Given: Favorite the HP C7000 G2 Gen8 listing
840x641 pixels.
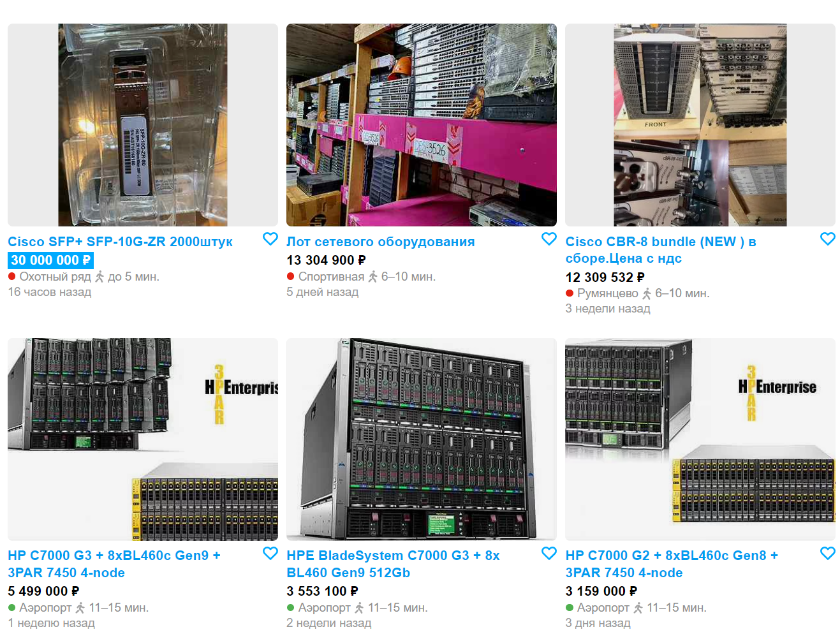Looking at the screenshot, I should coord(828,553).
